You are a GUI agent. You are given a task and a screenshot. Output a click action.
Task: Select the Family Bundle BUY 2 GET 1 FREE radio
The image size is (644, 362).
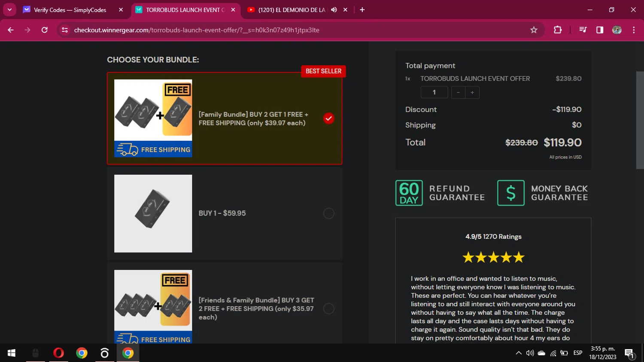[x=328, y=118]
